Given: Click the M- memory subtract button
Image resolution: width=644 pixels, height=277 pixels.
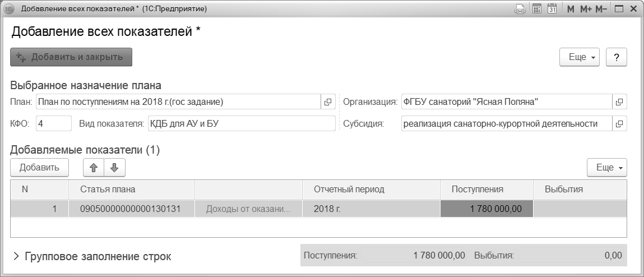Looking at the screenshot, I should pos(601,9).
